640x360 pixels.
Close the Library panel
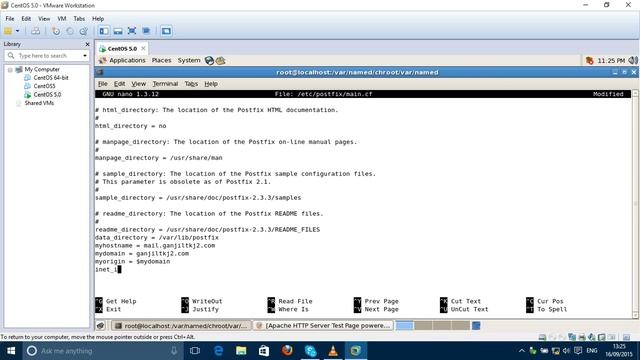pos(87,44)
